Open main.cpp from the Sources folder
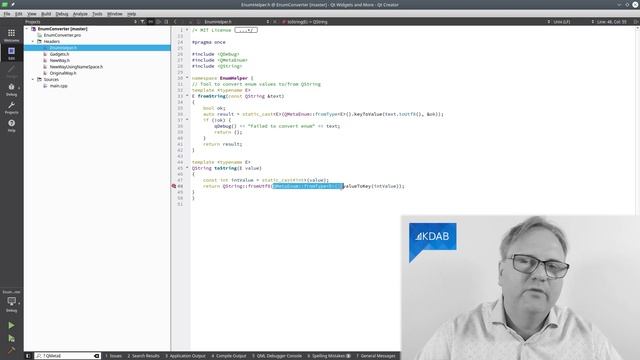The height and width of the screenshot is (360, 640). click(x=58, y=86)
